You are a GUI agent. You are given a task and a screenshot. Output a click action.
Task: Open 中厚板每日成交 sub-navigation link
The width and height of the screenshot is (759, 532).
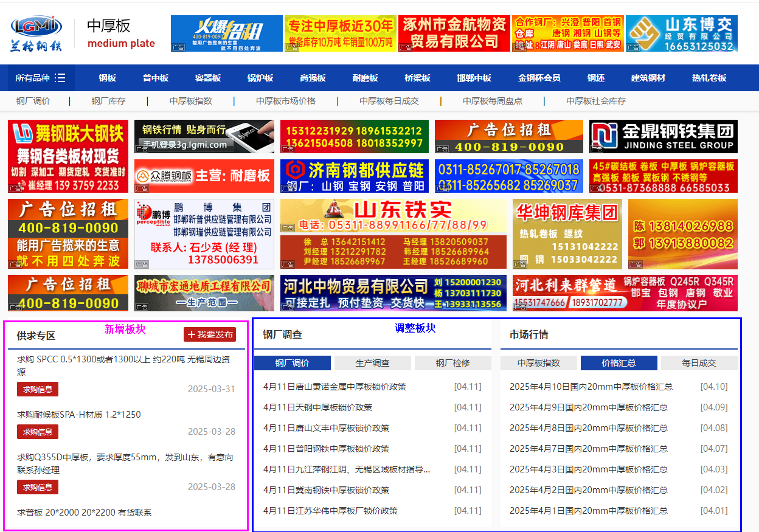coord(389,101)
